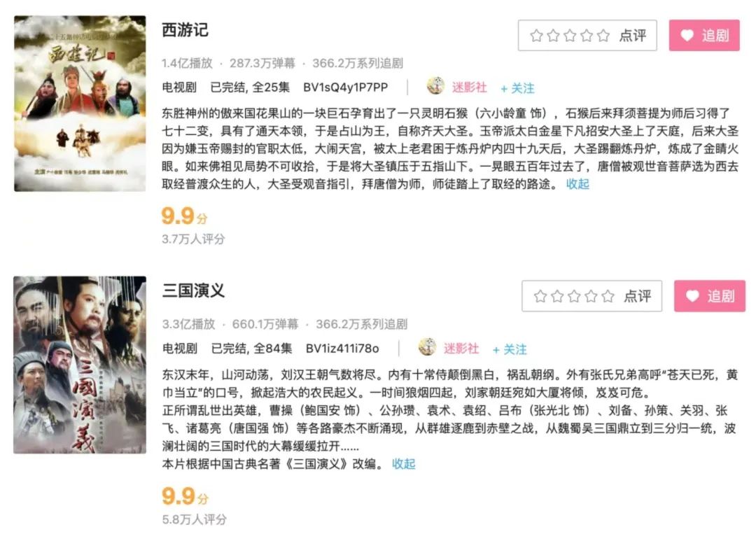
Task: Click the 迷影社 avatar next to 西游记
Action: [x=435, y=86]
